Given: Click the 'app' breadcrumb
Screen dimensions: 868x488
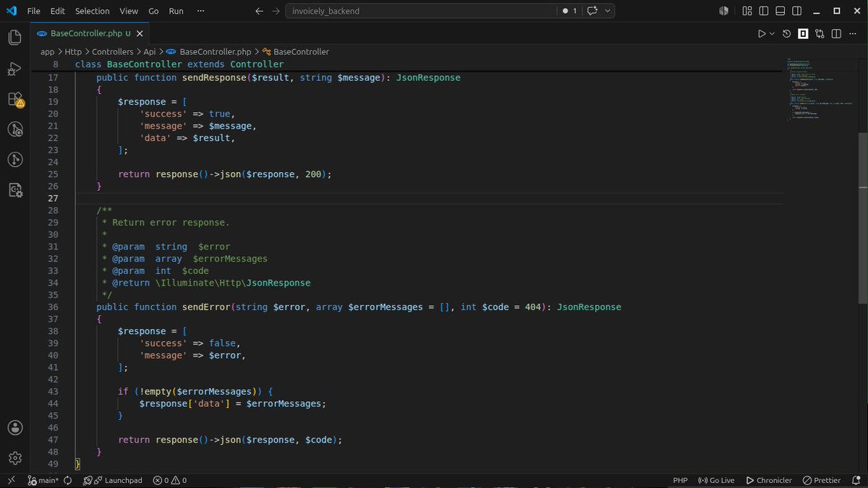Looking at the screenshot, I should (x=47, y=52).
